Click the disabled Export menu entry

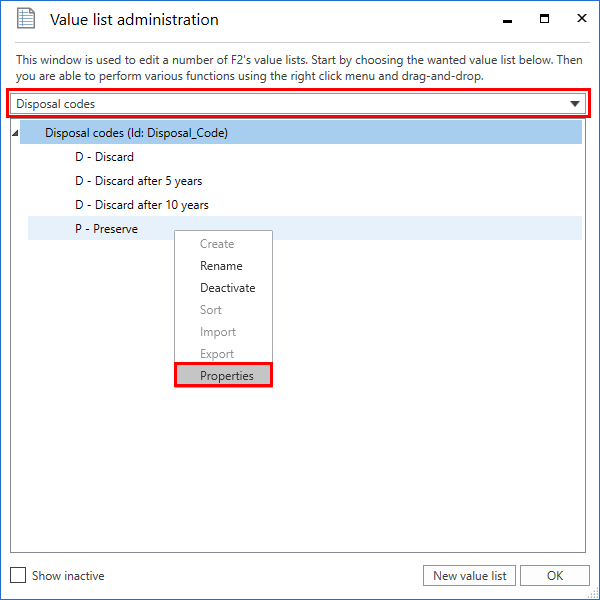(217, 354)
